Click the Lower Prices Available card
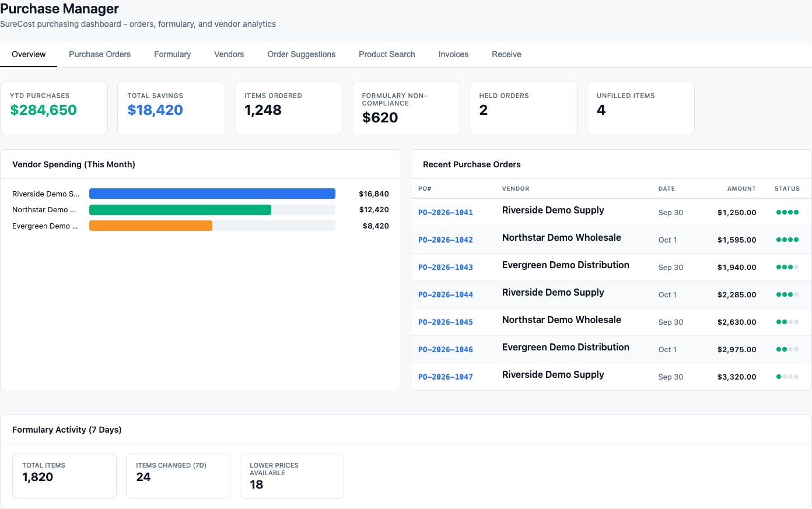This screenshot has height=509, width=812. click(x=292, y=476)
